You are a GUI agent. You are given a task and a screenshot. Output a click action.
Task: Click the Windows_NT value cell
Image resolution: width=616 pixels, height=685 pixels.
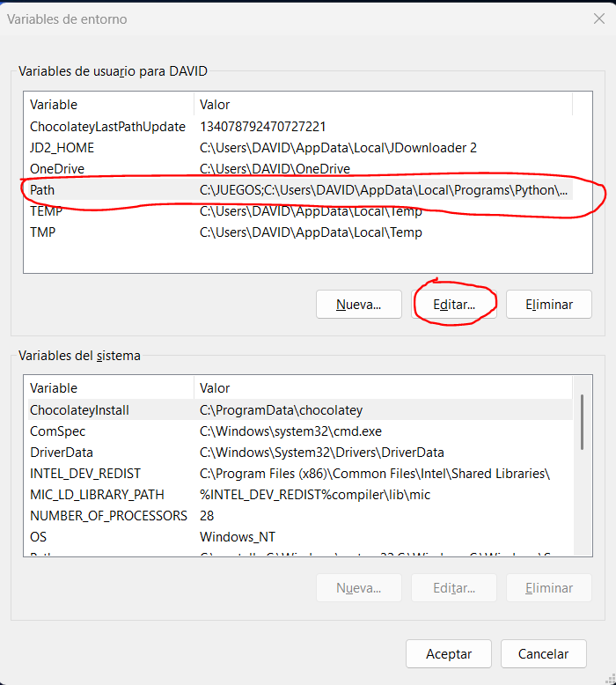[x=238, y=536]
